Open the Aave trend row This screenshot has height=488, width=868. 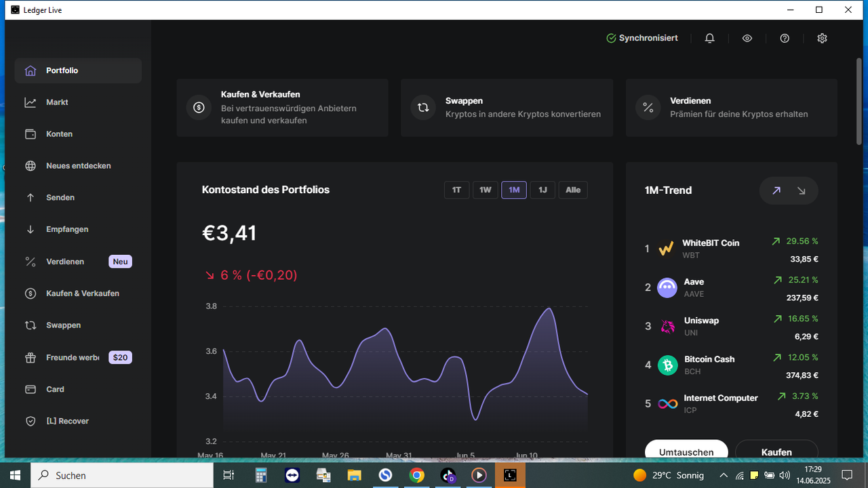732,287
